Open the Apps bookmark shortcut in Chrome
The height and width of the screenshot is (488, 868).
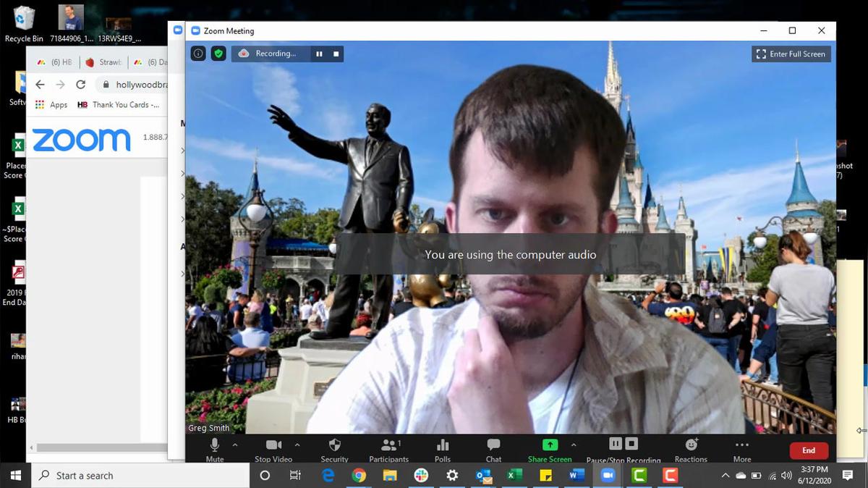click(51, 105)
